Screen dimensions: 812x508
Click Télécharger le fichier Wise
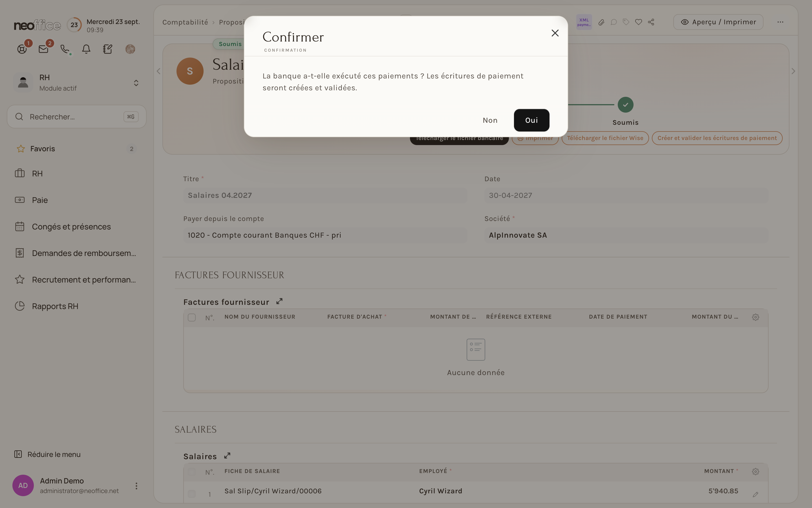tap(605, 138)
